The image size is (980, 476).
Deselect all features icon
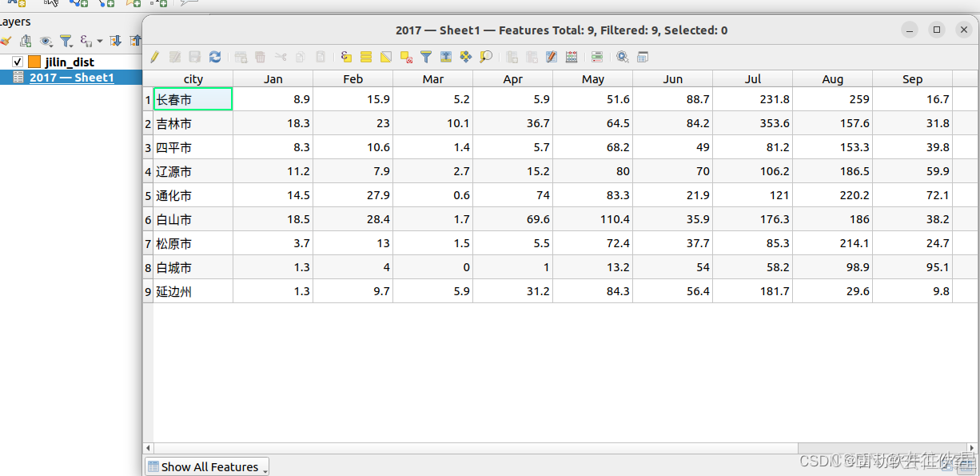pyautogui.click(x=406, y=57)
